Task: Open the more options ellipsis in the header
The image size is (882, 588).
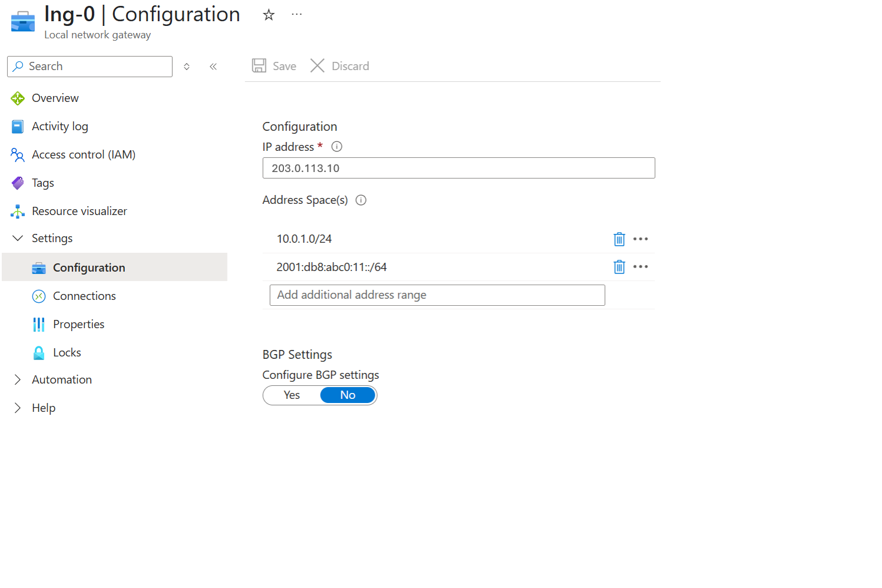Action: (x=296, y=14)
